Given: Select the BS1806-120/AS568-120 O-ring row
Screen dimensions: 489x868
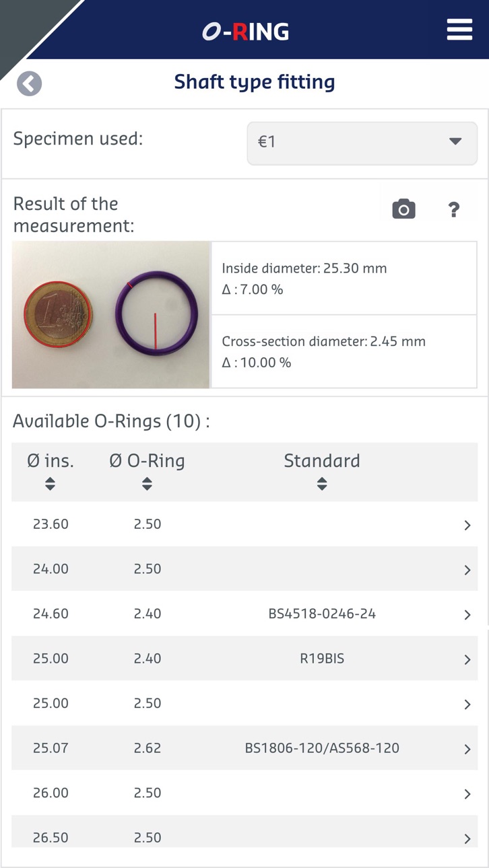Looking at the screenshot, I should coord(244,748).
